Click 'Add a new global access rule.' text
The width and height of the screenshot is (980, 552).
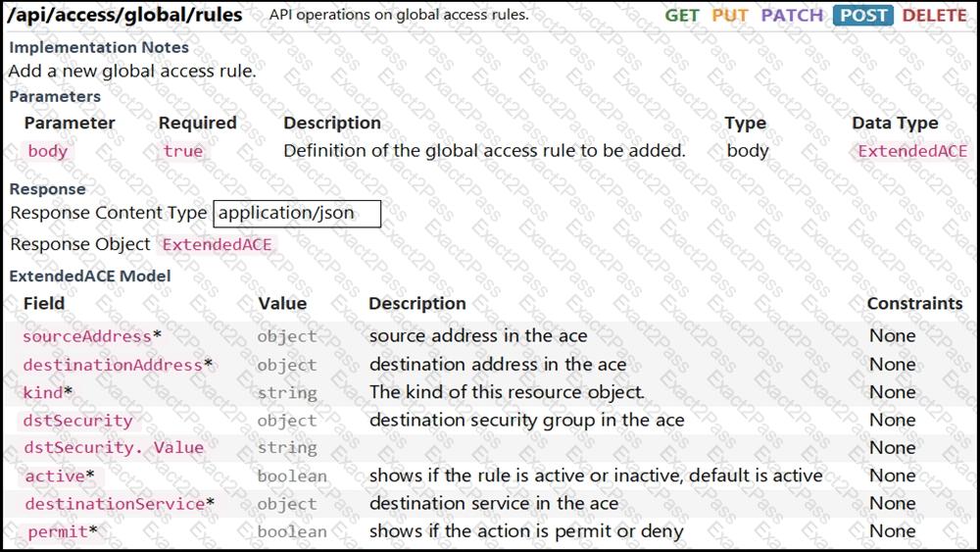[x=132, y=72]
